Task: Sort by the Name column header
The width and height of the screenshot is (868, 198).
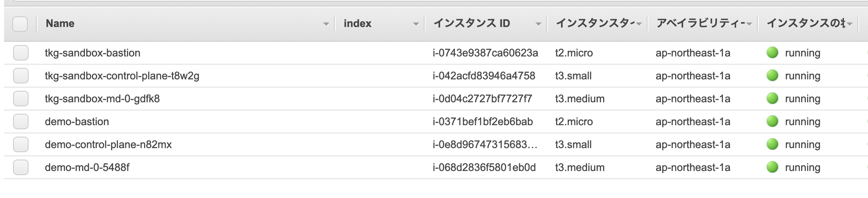Action: point(60,24)
